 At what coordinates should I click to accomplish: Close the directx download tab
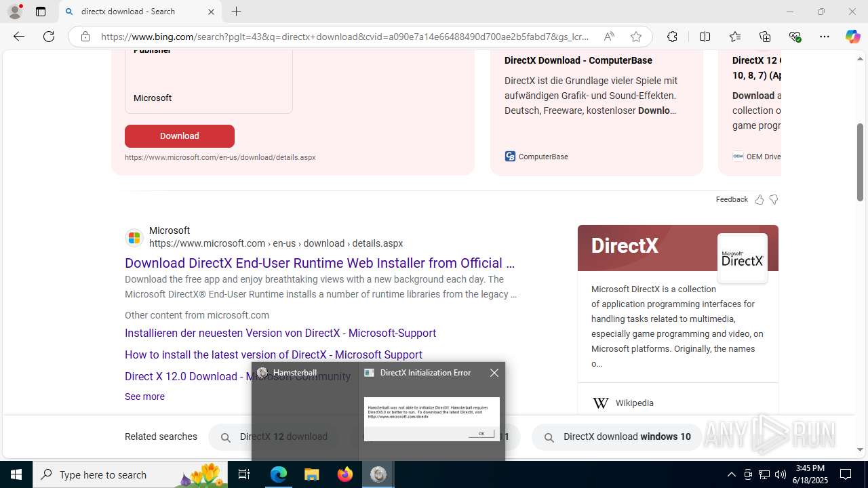point(211,12)
